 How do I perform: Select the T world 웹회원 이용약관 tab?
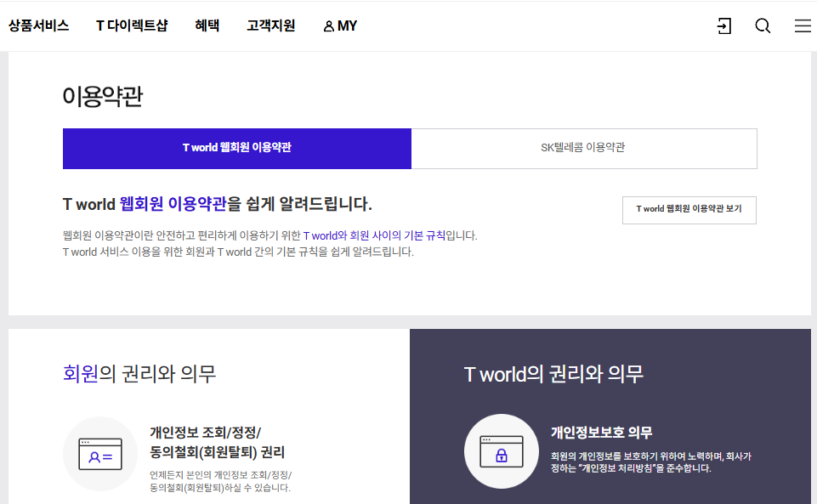(x=237, y=149)
